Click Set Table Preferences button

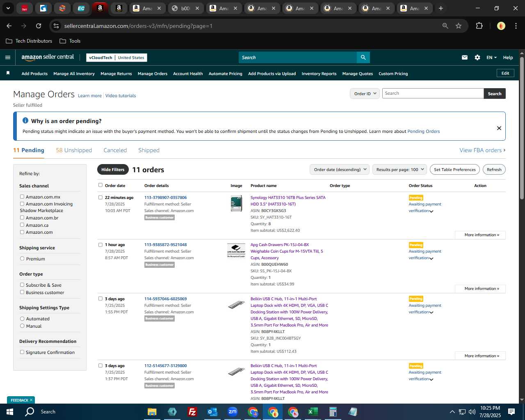455,169
